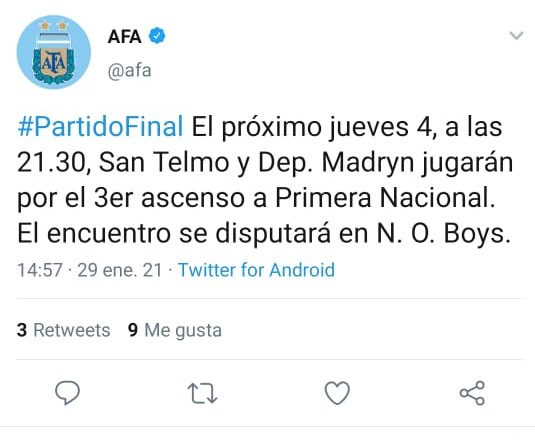This screenshot has height=440, width=535.
Task: Click the bold number 9 likes count
Action: (133, 330)
